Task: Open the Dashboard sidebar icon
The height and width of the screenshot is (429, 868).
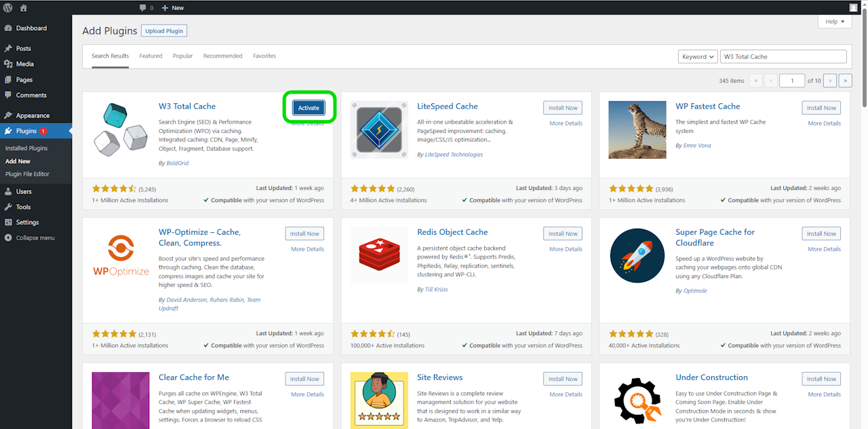Action: [x=8, y=29]
